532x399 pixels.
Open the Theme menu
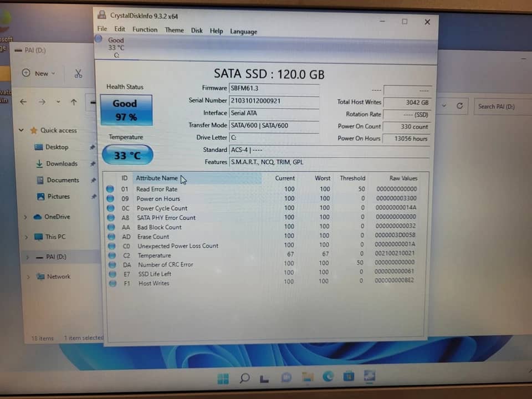tap(174, 30)
